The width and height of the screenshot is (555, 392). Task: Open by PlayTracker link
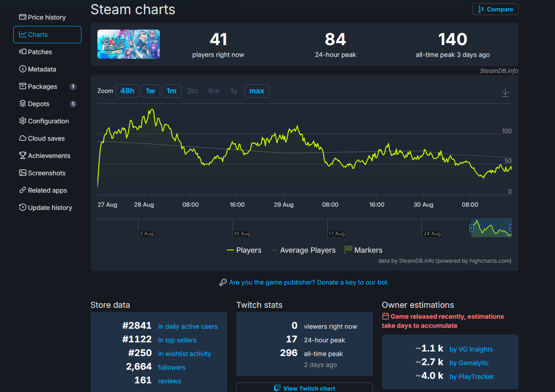[472, 377]
